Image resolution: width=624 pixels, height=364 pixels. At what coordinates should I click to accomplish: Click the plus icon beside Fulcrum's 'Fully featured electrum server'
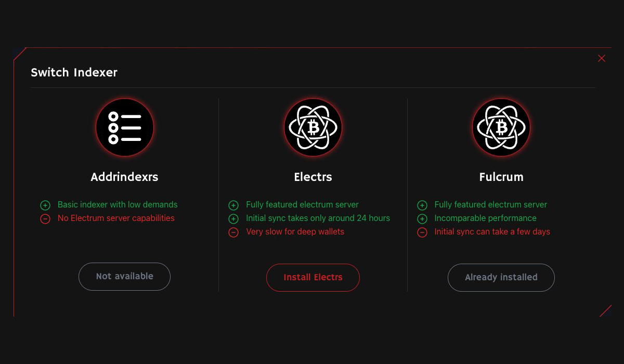pos(422,205)
